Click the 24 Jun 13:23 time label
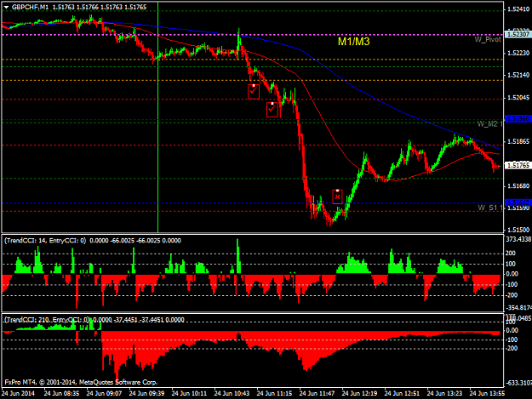Screen dimensions: 532x399 [444, 394]
